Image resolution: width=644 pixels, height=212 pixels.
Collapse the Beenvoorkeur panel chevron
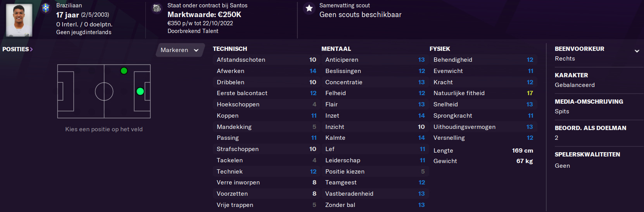(637, 51)
